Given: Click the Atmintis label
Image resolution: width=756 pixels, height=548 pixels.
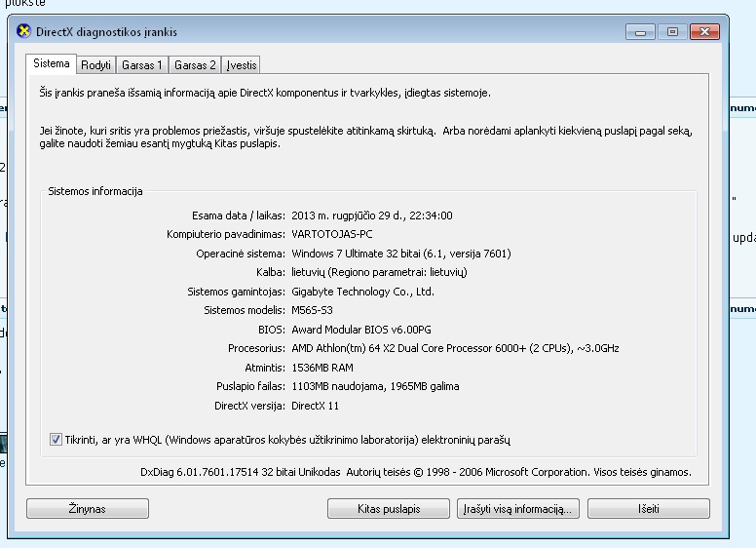Looking at the screenshot, I should click(x=265, y=368).
